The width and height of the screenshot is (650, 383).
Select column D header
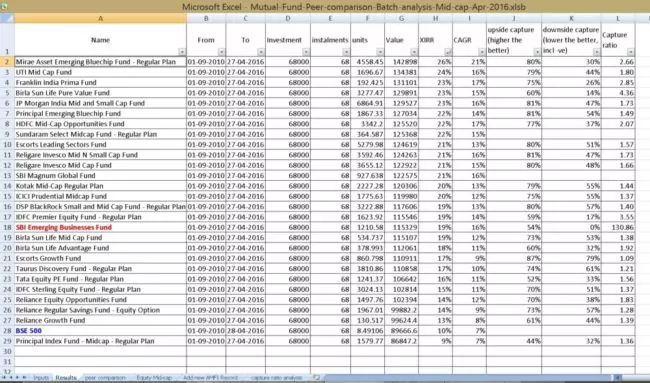point(288,18)
